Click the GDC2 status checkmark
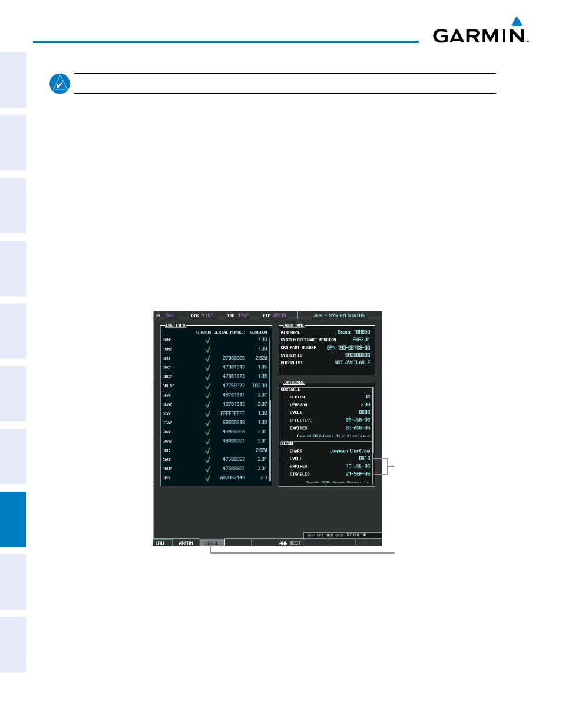The width and height of the screenshot is (562, 728). pyautogui.click(x=207, y=377)
